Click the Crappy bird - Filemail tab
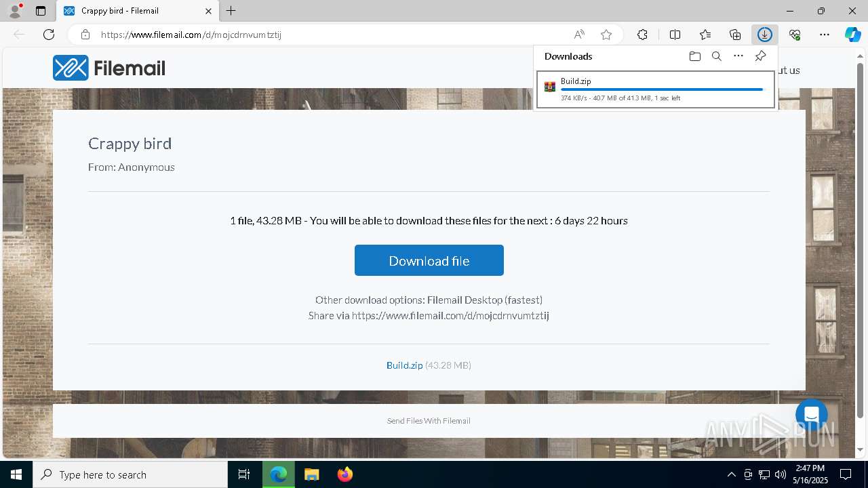 (138, 11)
